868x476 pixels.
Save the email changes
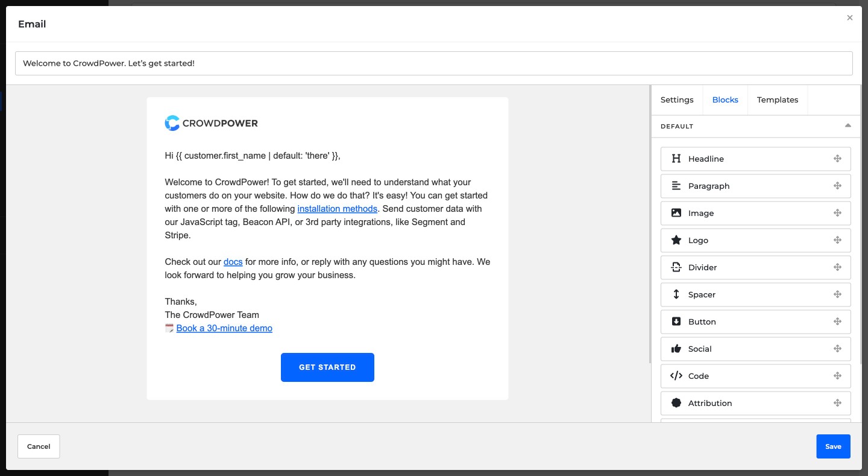833,446
